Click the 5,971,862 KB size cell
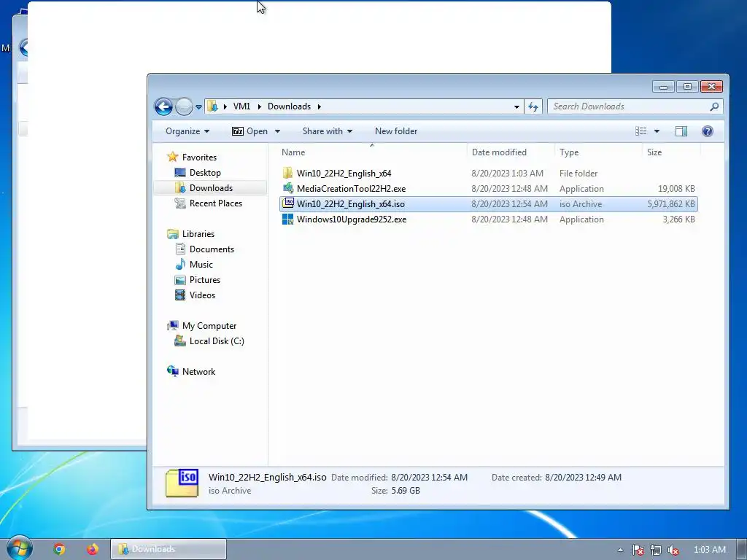Screen dimensions: 747x560 coord(671,204)
